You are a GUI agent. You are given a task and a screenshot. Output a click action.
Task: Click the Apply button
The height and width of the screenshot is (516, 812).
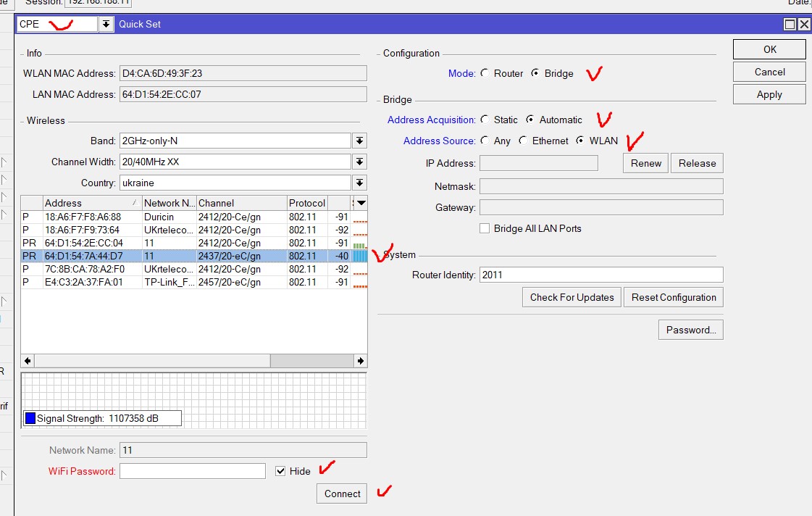click(769, 95)
